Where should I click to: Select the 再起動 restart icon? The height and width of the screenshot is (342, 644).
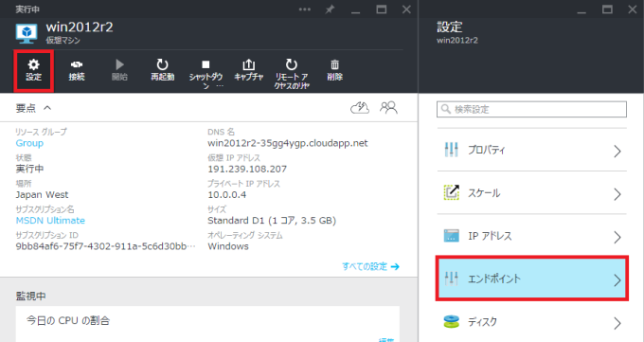[162, 64]
